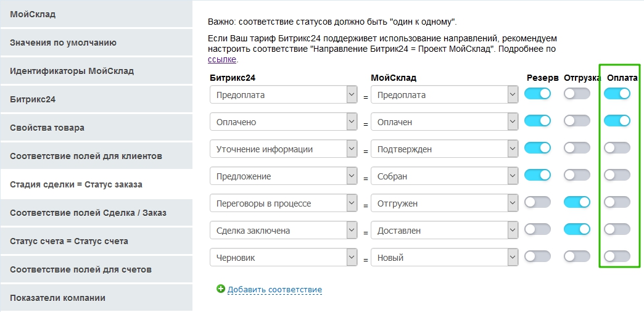Toggle Резерв switch for Предложение row
This screenshot has height=312, width=644.
coord(537,175)
